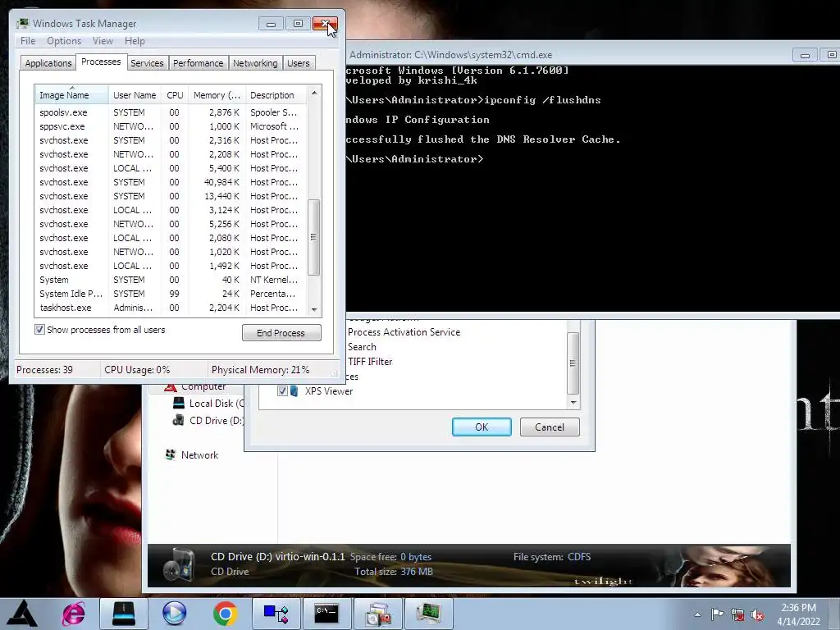Click the process list scrollbar thumb
This screenshot has height=630, width=840.
[x=314, y=237]
